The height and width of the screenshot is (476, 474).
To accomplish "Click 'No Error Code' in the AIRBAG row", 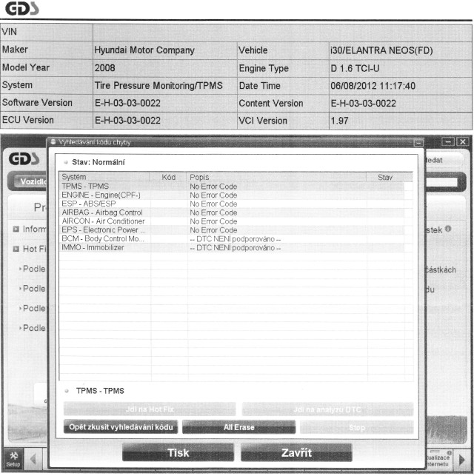I will 213,212.
